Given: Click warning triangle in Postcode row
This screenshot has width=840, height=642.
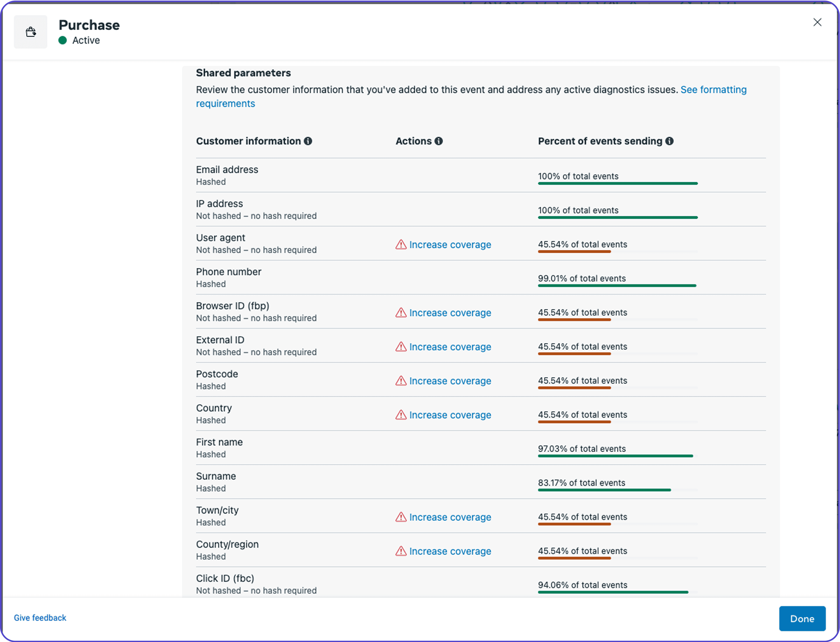Looking at the screenshot, I should click(x=401, y=381).
